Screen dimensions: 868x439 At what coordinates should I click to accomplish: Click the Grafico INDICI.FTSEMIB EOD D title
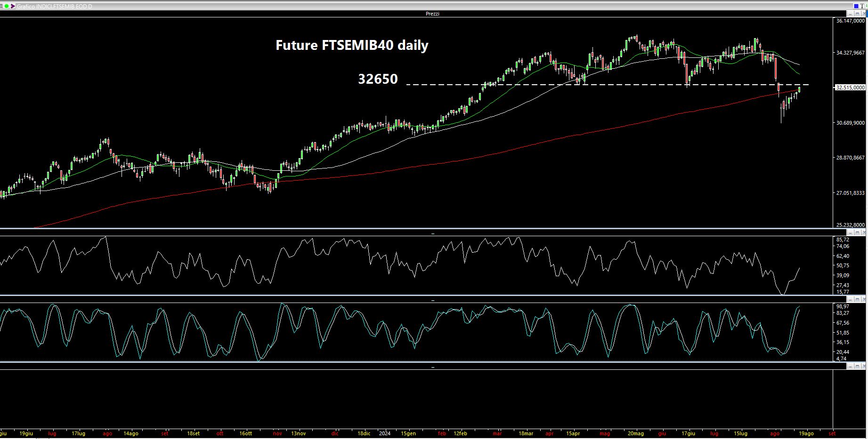pyautogui.click(x=54, y=7)
